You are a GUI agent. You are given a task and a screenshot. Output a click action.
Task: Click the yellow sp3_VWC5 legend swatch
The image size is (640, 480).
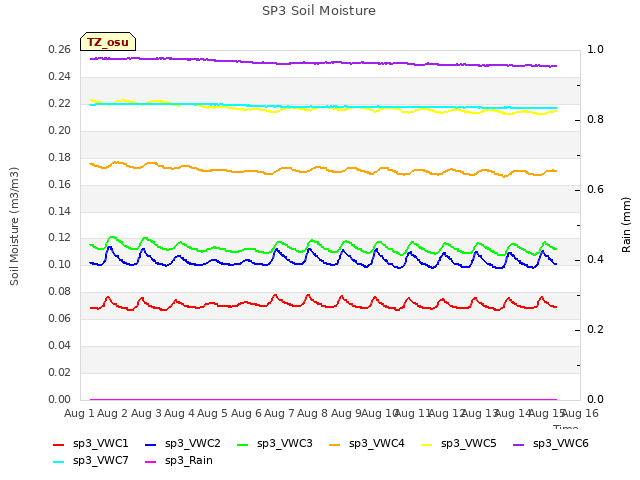427,444
